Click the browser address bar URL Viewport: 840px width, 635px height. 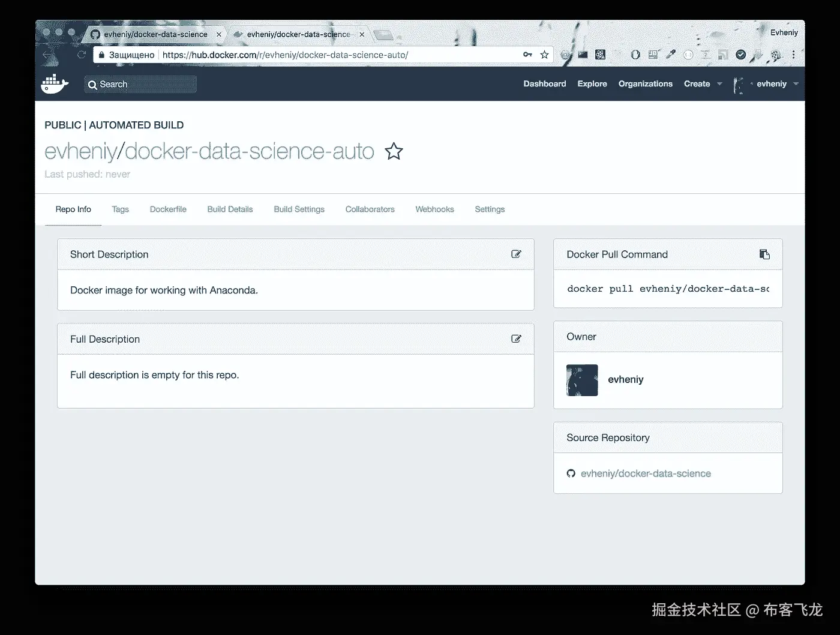tap(285, 55)
